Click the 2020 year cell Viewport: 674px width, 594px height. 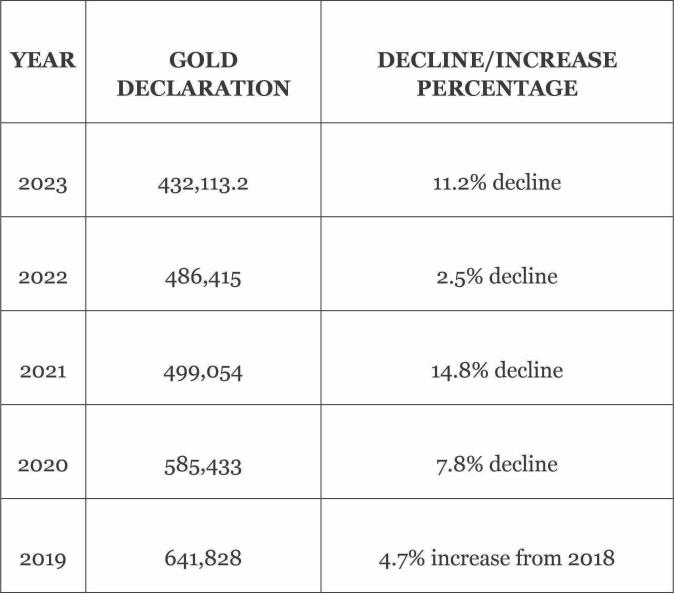coord(43,465)
